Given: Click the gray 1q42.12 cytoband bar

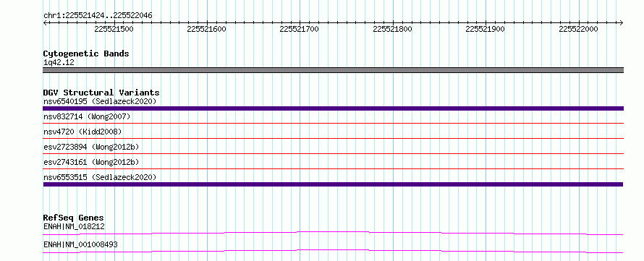Looking at the screenshot, I should click(333, 70).
